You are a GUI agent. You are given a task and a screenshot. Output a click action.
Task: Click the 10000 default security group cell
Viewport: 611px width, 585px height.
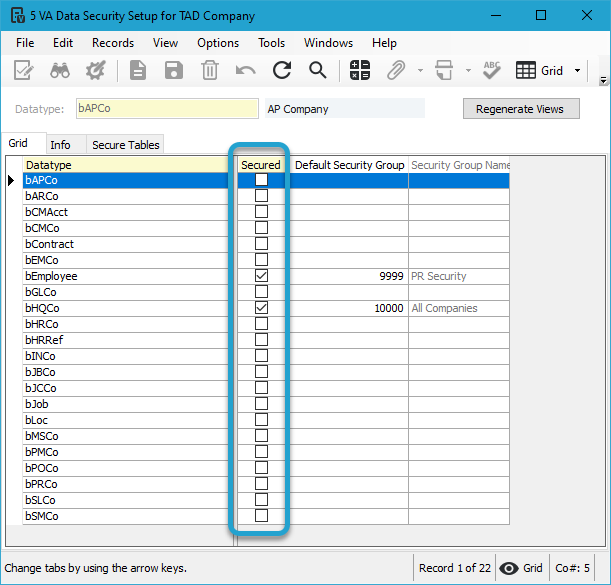pos(349,308)
